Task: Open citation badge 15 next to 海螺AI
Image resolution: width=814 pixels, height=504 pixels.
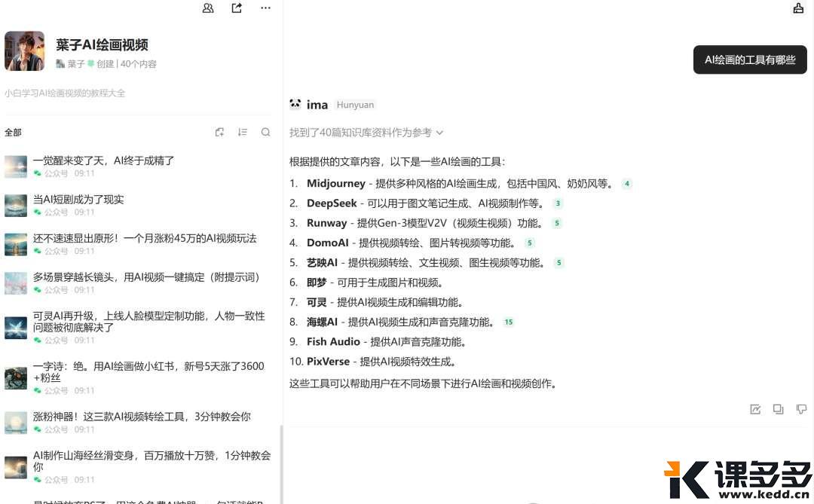Action: pyautogui.click(x=509, y=322)
